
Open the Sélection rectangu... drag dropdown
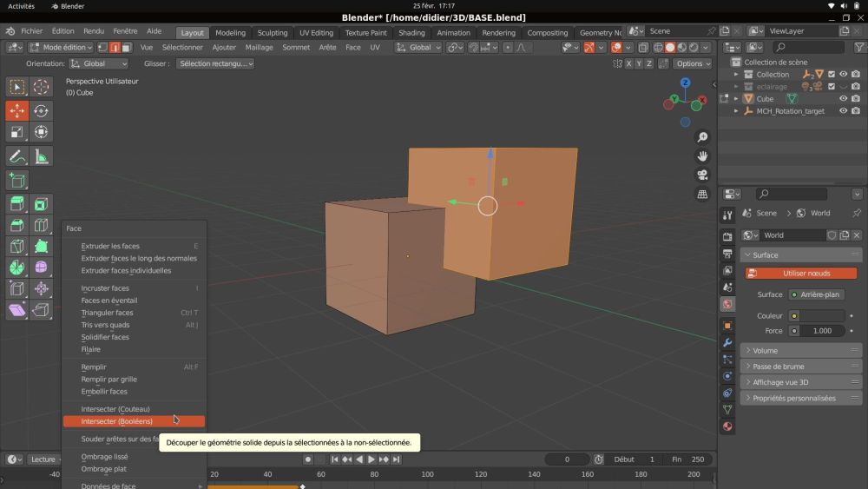click(215, 63)
